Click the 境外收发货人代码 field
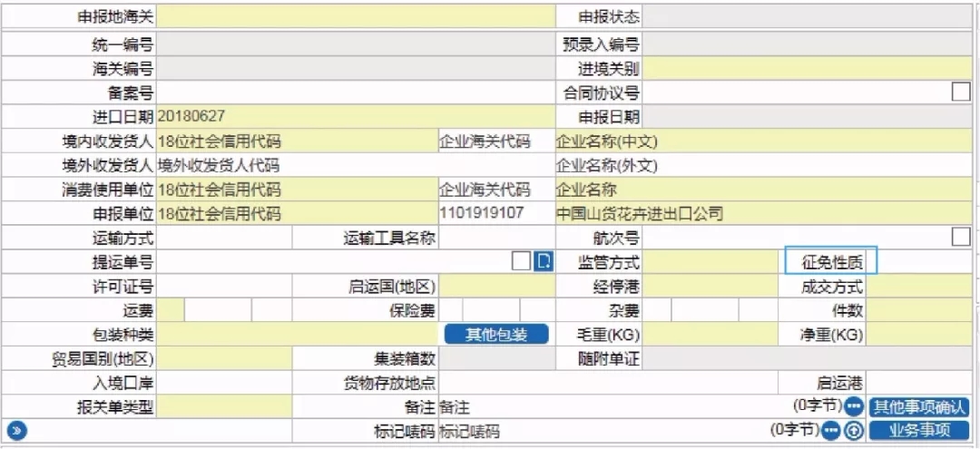This screenshot has height=449, width=980. tap(355, 165)
